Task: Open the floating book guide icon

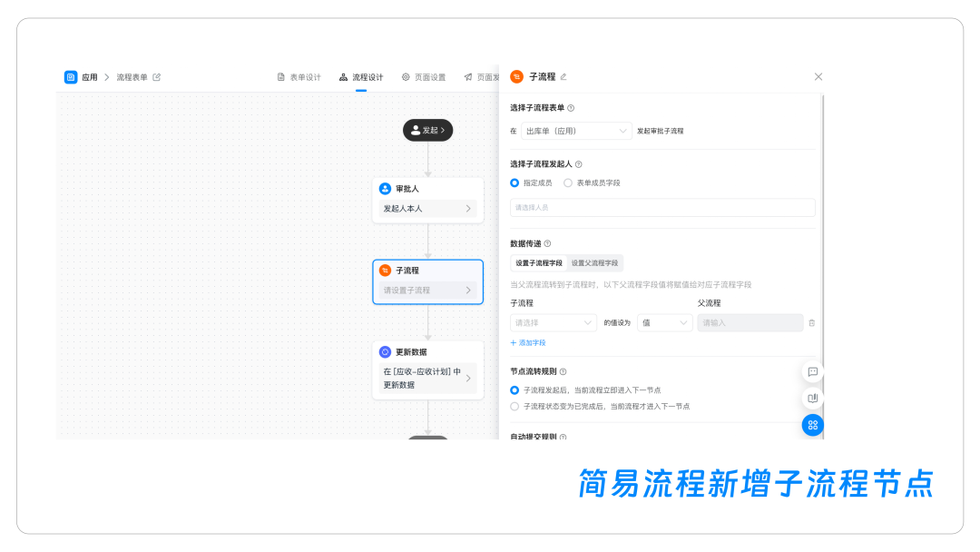Action: (812, 399)
